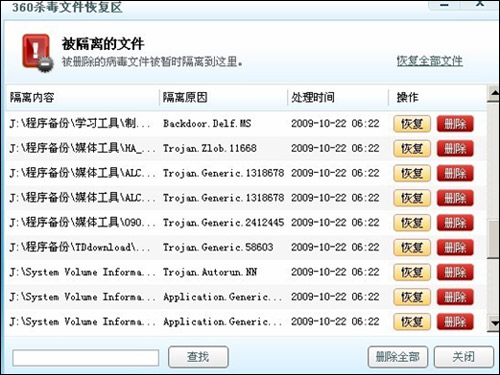This screenshot has height=375, width=500.
Task: Select the Trojan.Zlob.11668 reason cell
Action: click(210, 148)
